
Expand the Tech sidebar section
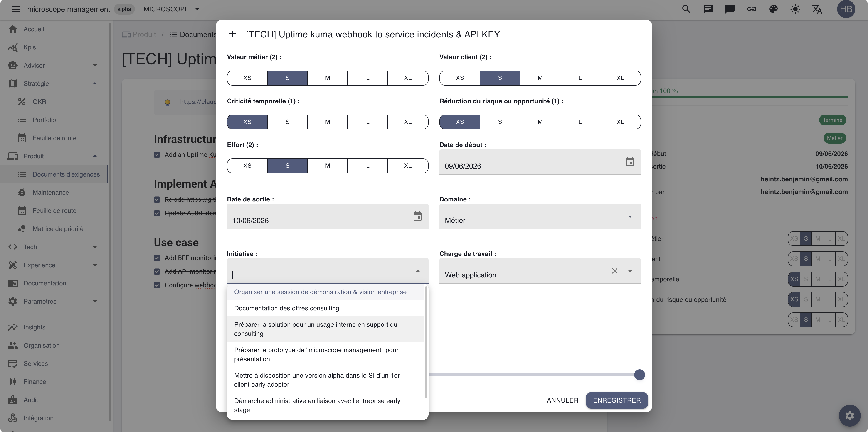click(95, 247)
